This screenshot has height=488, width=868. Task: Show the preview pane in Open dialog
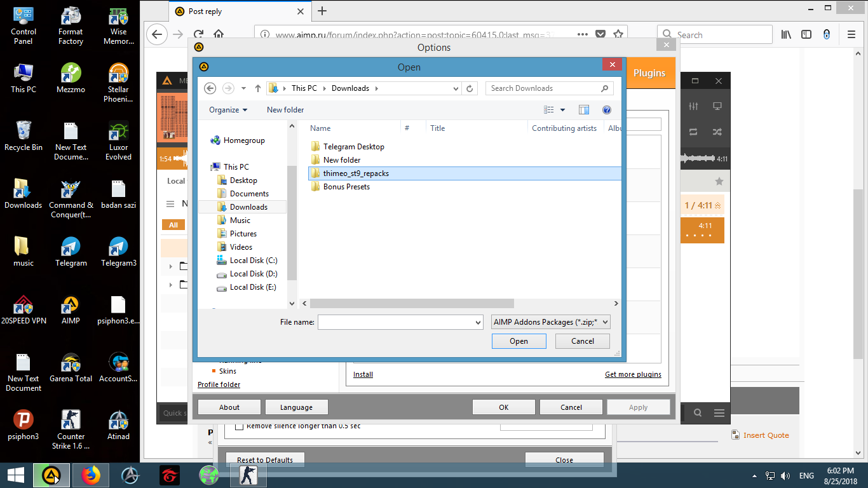coord(584,110)
